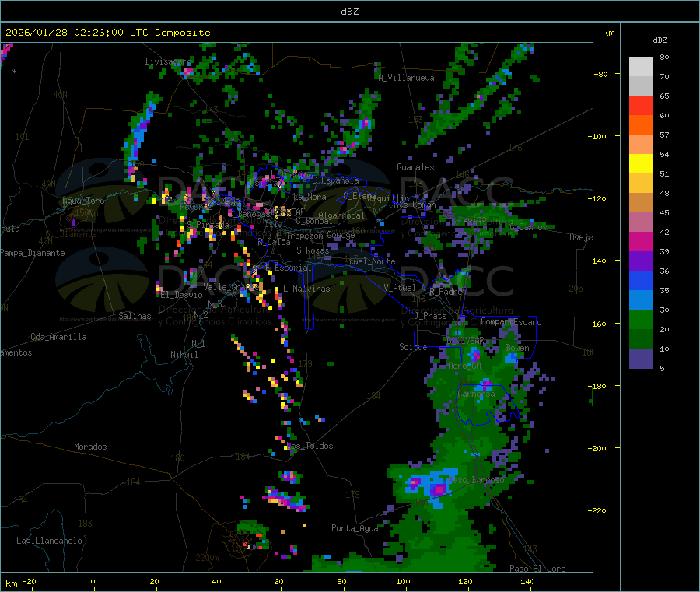700x592 pixels.
Task: Select the pink 42 dBZ legend swatch
Action: pos(641,222)
